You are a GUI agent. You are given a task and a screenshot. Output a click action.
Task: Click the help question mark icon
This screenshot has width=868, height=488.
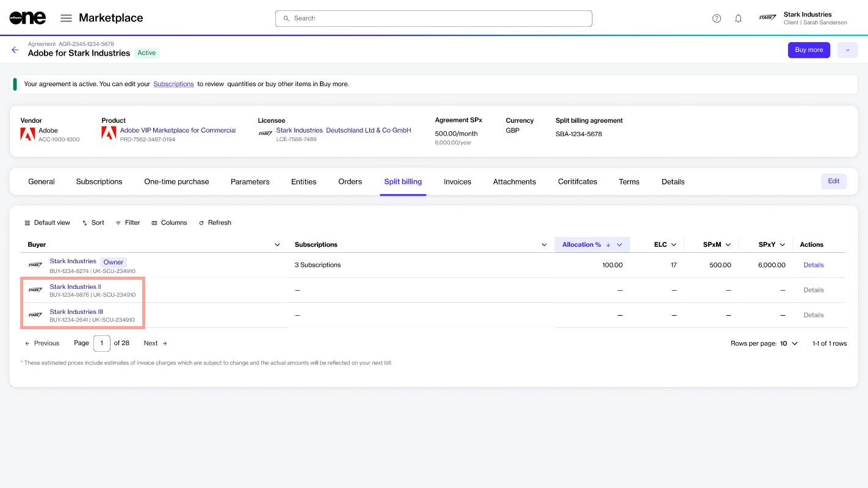click(x=717, y=18)
